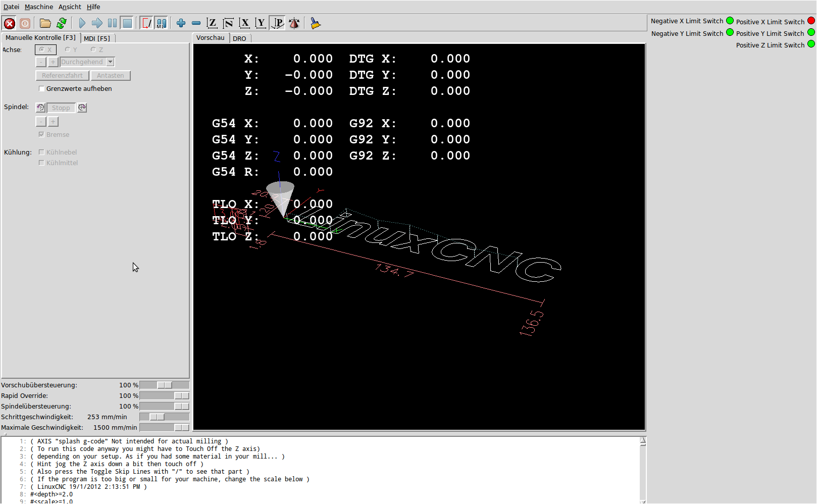Viewport: 817px width, 504px height.
Task: Adjust Vorschubübersteuerung slider
Action: (165, 385)
